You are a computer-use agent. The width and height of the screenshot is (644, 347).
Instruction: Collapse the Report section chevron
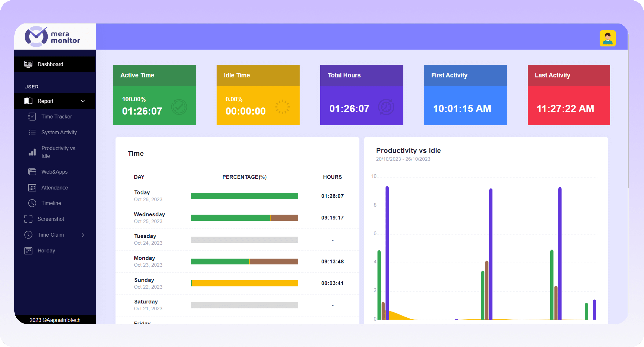click(83, 101)
